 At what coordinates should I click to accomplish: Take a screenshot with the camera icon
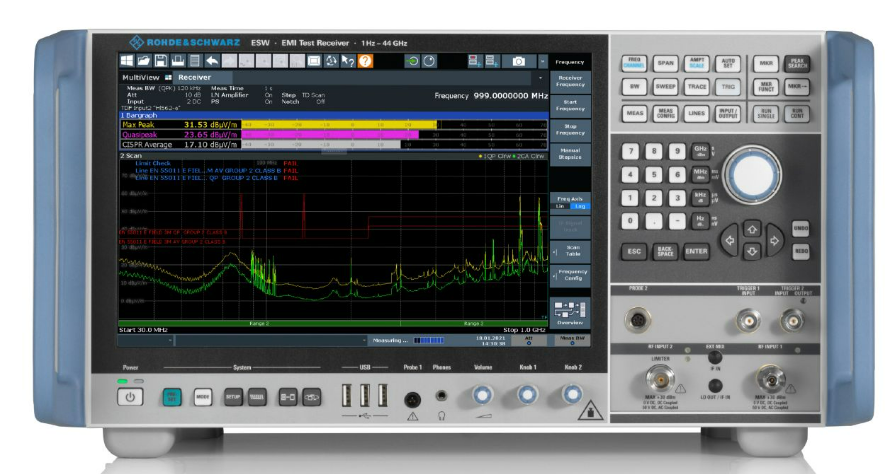coord(519,62)
